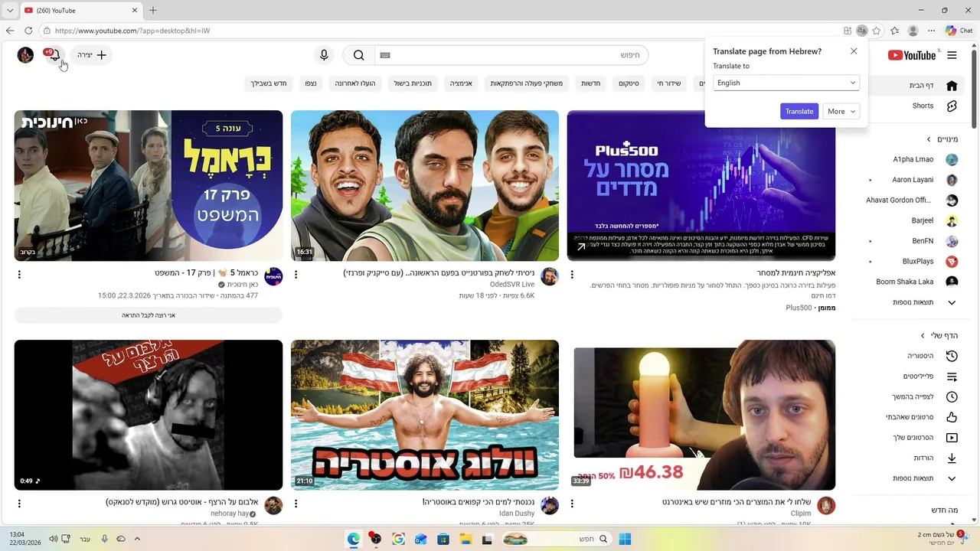980x551 pixels.
Task: Open options menu for Idan Dushy video
Action: 296,504
